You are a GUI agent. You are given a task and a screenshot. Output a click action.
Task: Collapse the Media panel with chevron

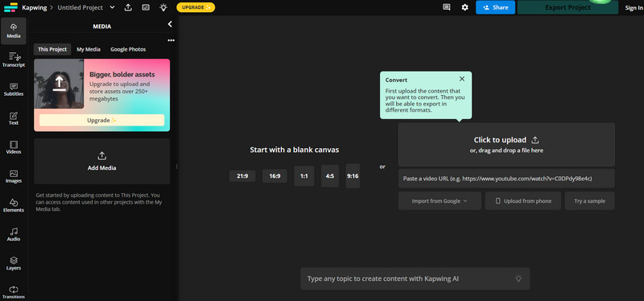click(x=170, y=24)
